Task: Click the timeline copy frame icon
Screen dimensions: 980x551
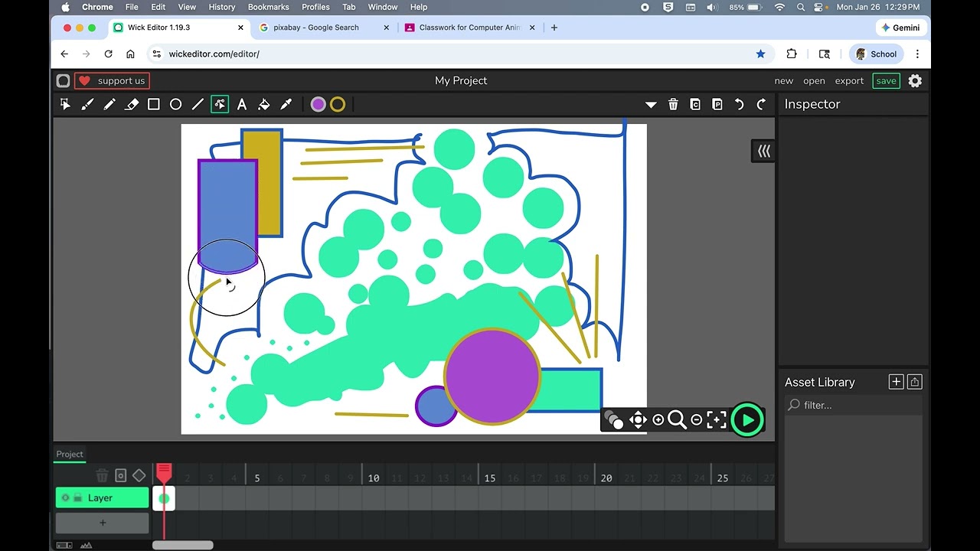Action: 120,476
